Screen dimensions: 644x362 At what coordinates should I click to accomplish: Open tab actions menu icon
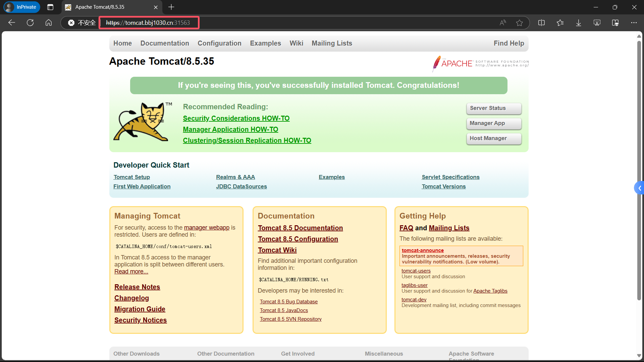click(x=50, y=7)
